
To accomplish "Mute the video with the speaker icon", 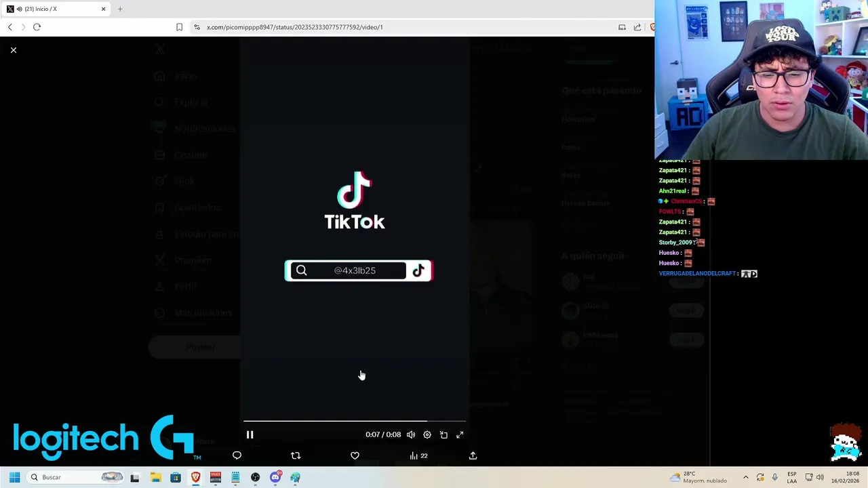I will (x=411, y=435).
